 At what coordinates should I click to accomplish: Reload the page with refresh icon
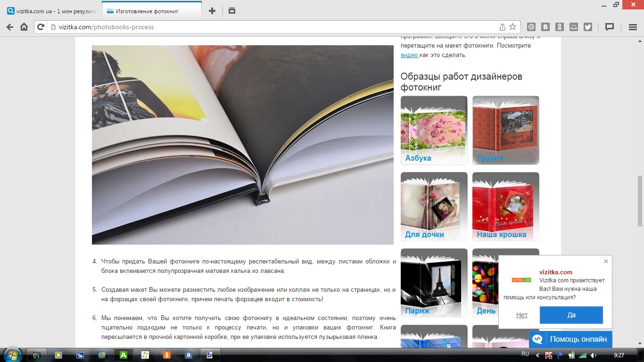[x=41, y=27]
